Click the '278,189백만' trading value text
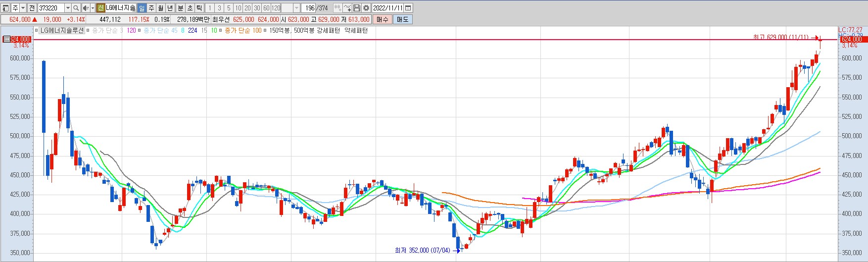The width and height of the screenshot is (868, 262). point(193,19)
